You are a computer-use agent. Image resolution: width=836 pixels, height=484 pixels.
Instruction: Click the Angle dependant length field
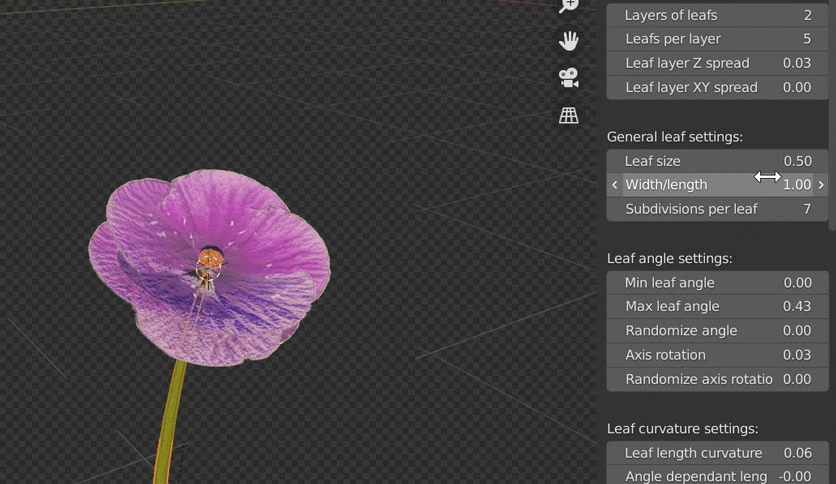pyautogui.click(x=717, y=475)
